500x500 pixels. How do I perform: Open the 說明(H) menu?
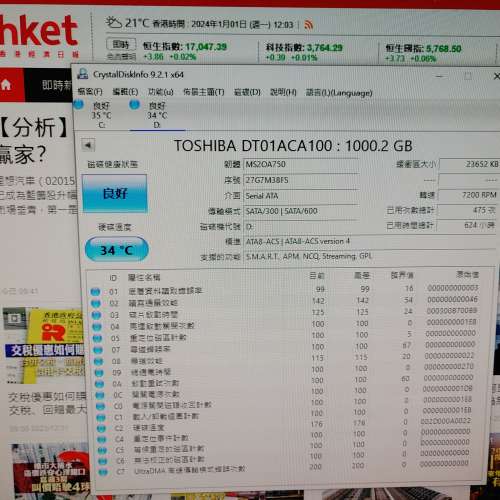(x=283, y=92)
